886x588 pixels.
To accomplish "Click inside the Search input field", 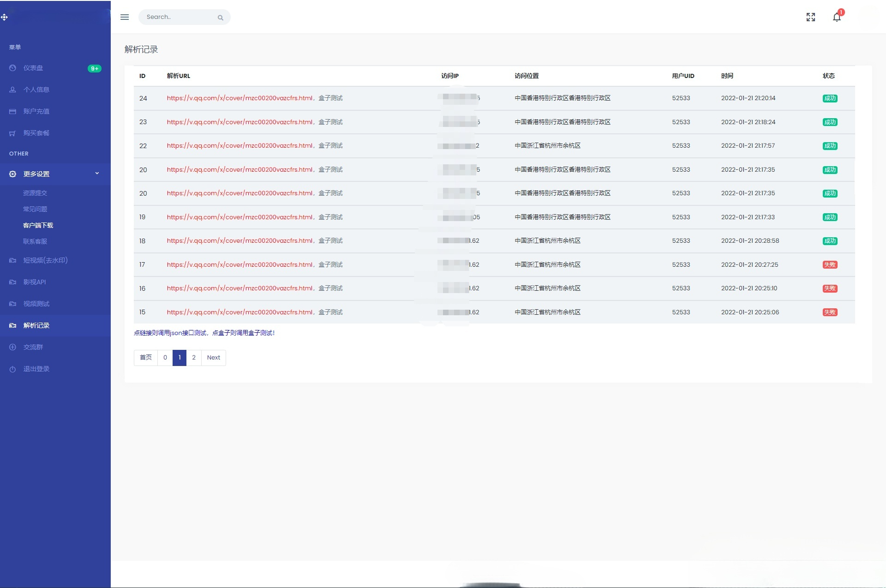I will [x=180, y=17].
